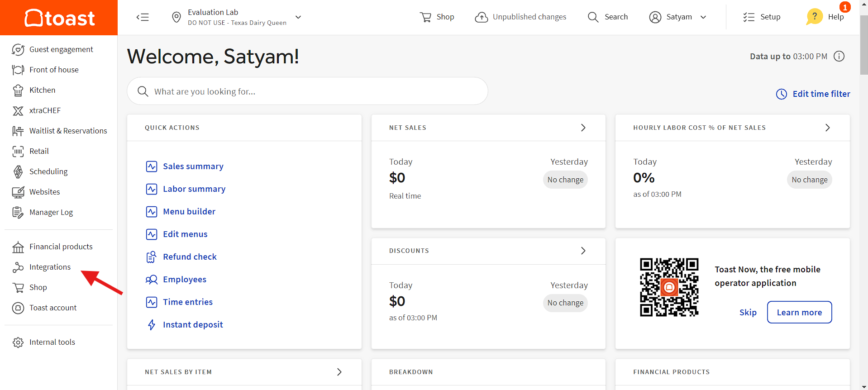This screenshot has height=390, width=868.
Task: Click the Internal tools gear icon
Action: (18, 342)
